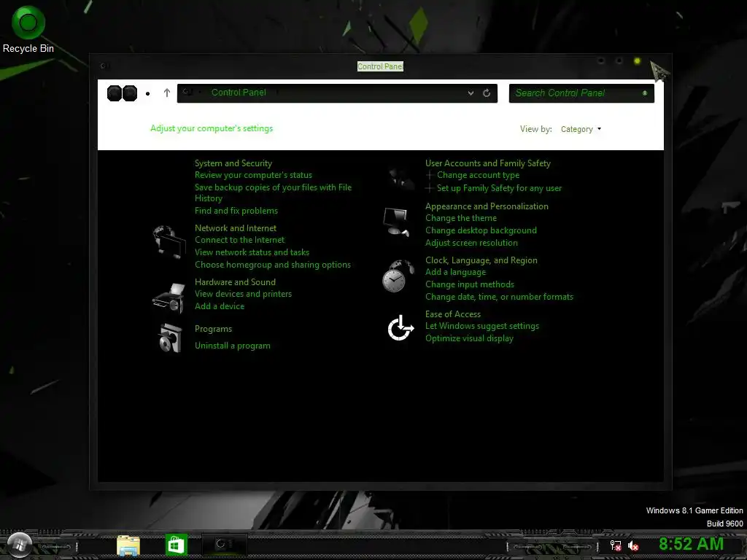Click Change account type

coord(479,175)
